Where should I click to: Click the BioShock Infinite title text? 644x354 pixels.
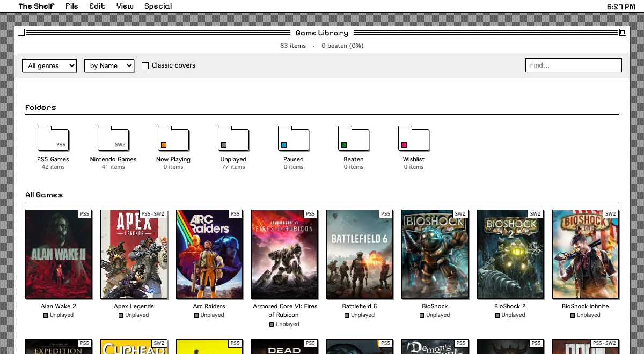(586, 306)
